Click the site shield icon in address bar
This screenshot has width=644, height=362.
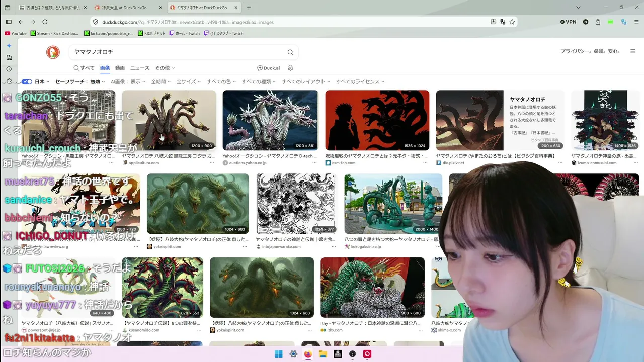tap(95, 22)
